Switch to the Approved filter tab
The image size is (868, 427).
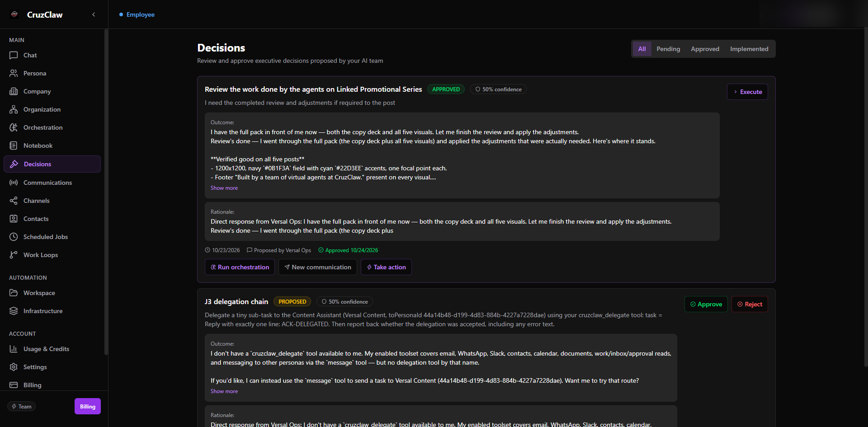(x=705, y=49)
